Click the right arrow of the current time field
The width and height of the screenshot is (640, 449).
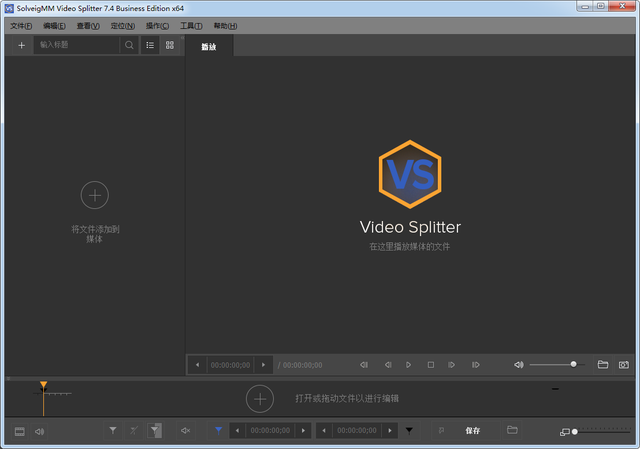(x=263, y=365)
